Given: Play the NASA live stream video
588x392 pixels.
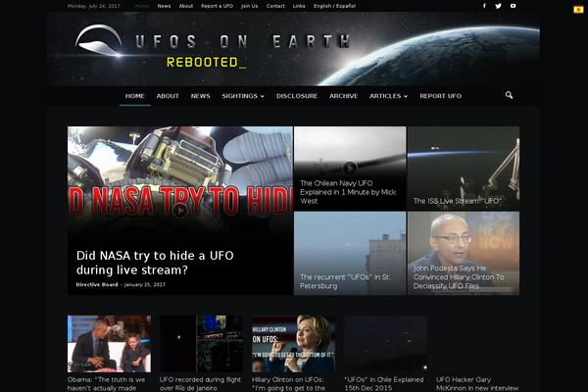Looking at the screenshot, I should click(x=179, y=211).
